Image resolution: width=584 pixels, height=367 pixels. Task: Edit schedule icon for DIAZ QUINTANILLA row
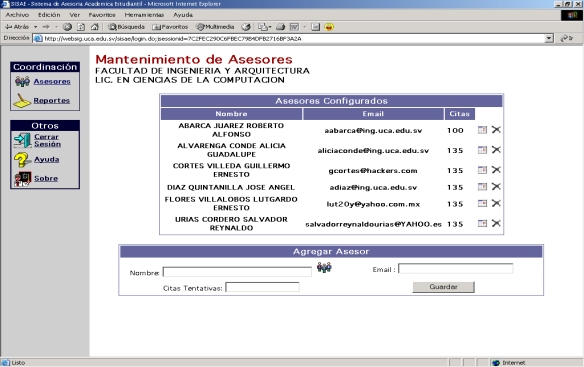482,186
